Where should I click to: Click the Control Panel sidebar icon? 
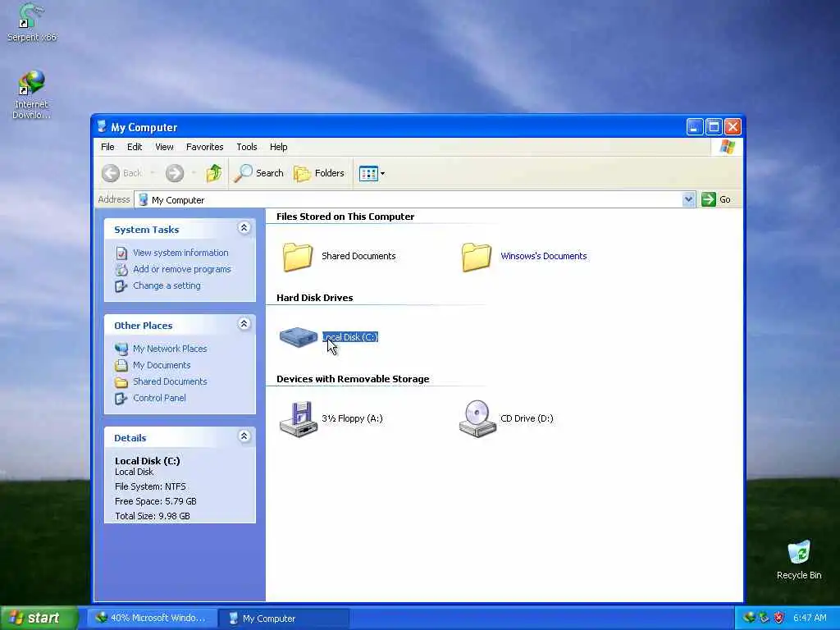(x=121, y=399)
